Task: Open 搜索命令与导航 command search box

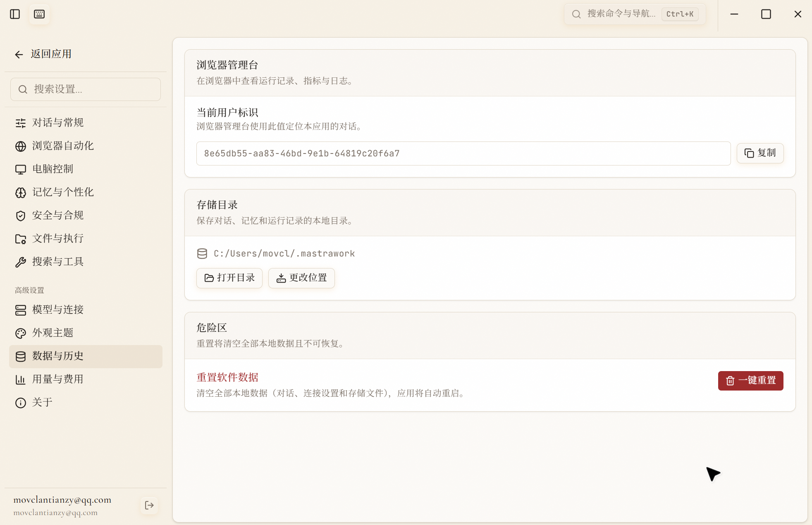Action: point(635,14)
